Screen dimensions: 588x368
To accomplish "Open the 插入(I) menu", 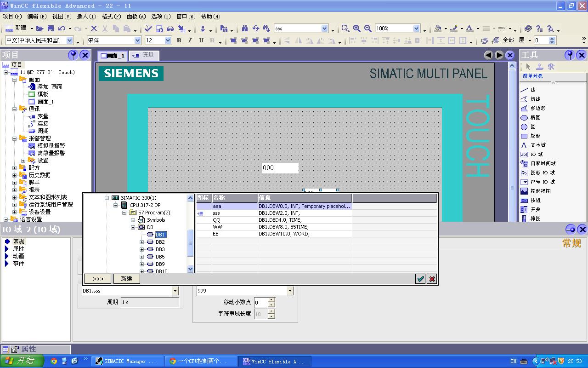I will pyautogui.click(x=86, y=17).
